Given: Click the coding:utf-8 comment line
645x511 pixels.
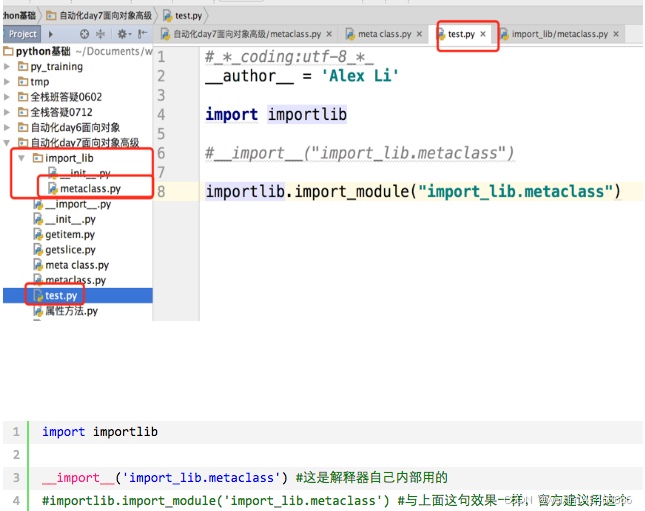Looking at the screenshot, I should [x=289, y=57].
